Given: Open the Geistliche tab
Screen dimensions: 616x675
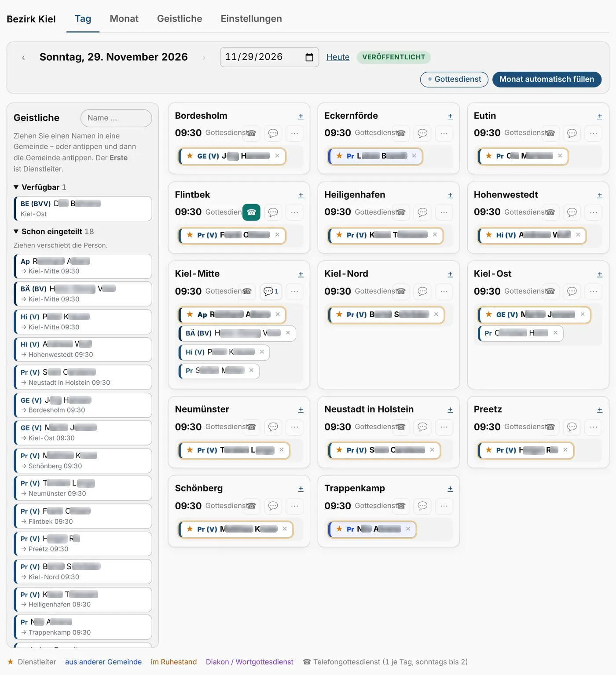Looking at the screenshot, I should click(180, 18).
